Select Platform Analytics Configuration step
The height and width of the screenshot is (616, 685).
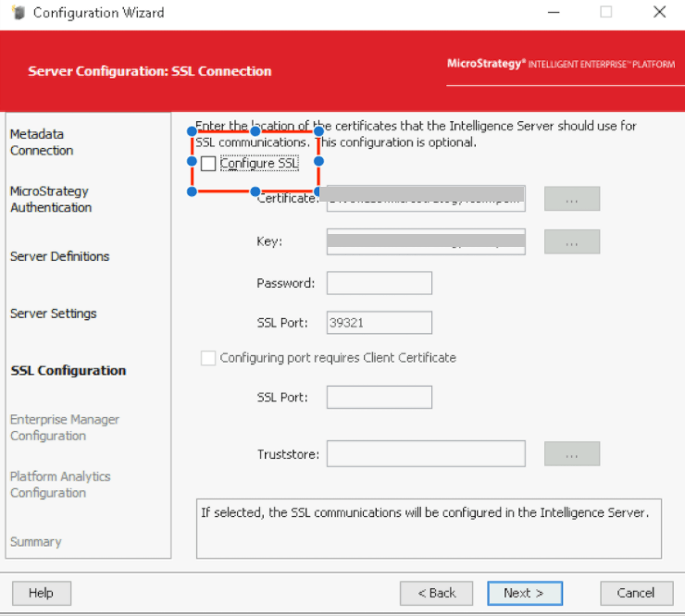click(60, 485)
